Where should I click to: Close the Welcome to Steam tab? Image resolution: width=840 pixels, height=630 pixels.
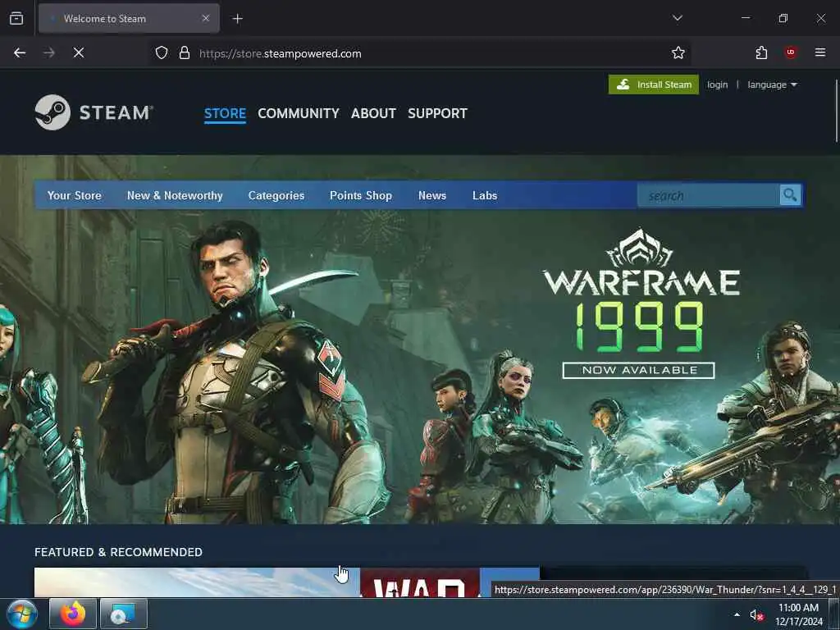(206, 18)
